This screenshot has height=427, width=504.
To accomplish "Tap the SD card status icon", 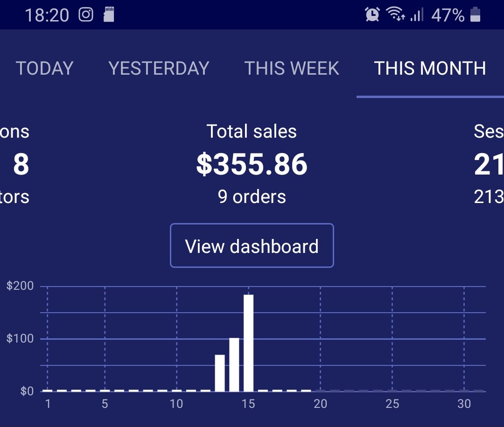I will [109, 14].
